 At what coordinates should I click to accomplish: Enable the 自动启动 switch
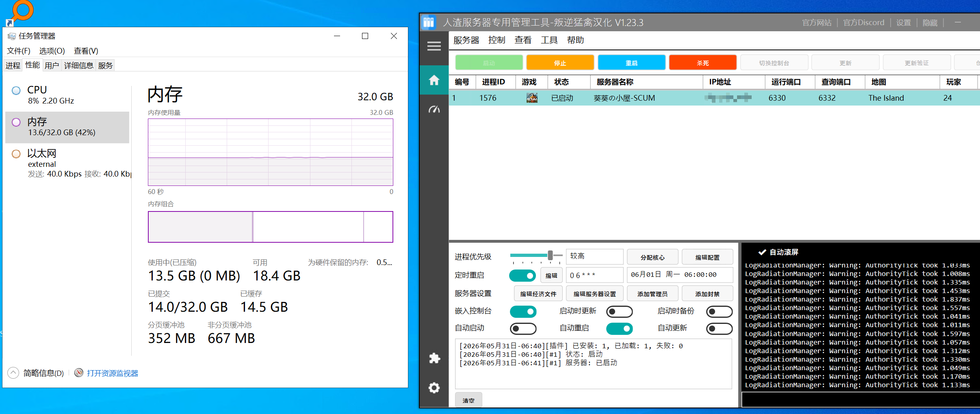coord(523,328)
